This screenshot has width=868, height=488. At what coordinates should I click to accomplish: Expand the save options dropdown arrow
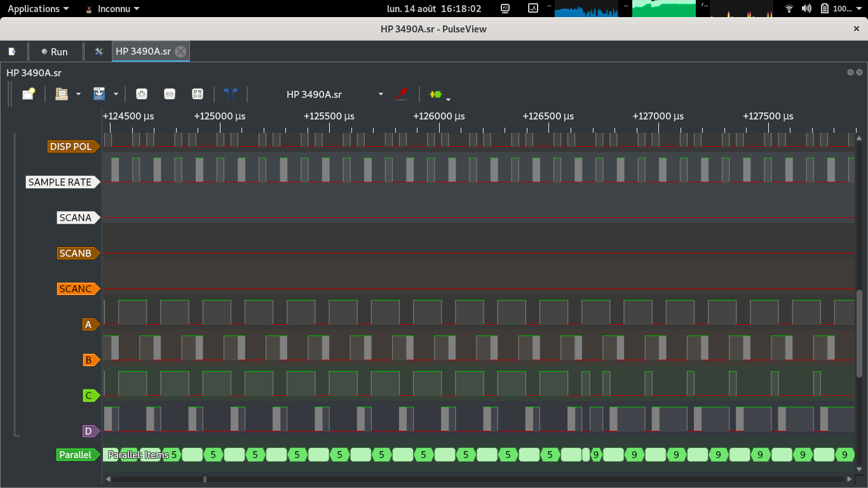(x=116, y=94)
